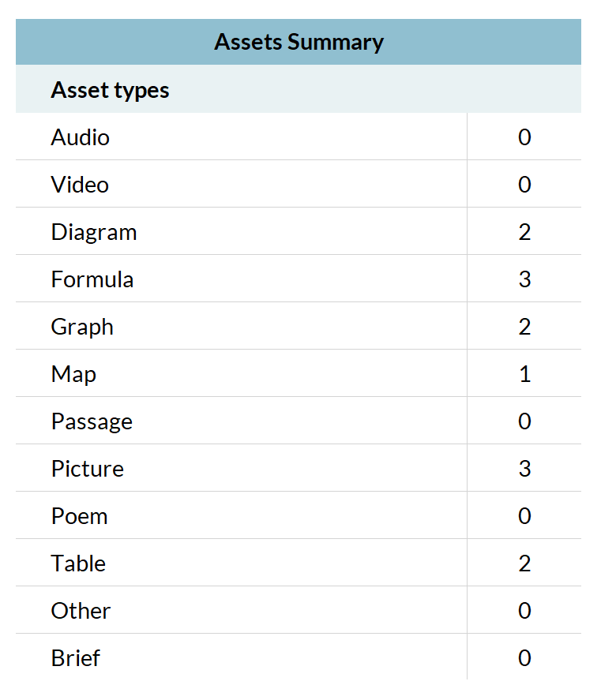Click the Formula count value 3

click(524, 279)
